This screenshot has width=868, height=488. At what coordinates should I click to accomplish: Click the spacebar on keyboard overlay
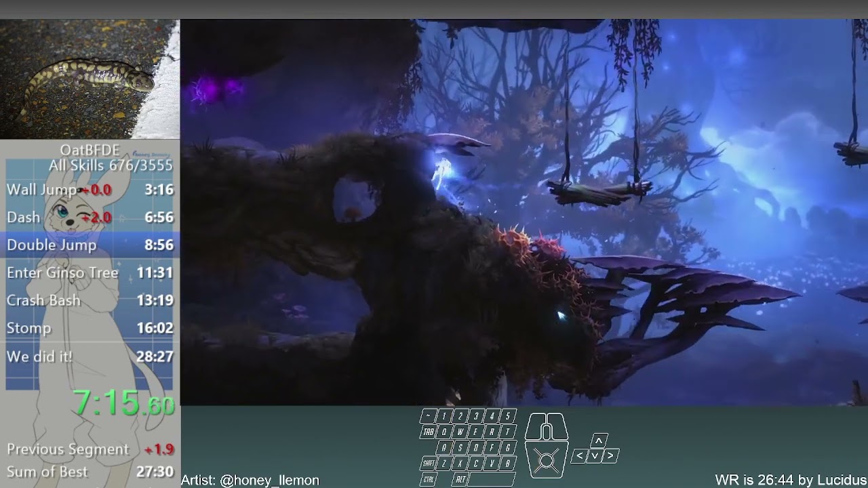[x=492, y=479]
